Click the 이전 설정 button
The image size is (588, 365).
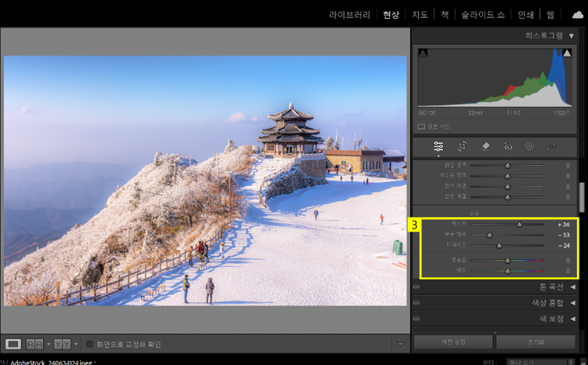[453, 342]
